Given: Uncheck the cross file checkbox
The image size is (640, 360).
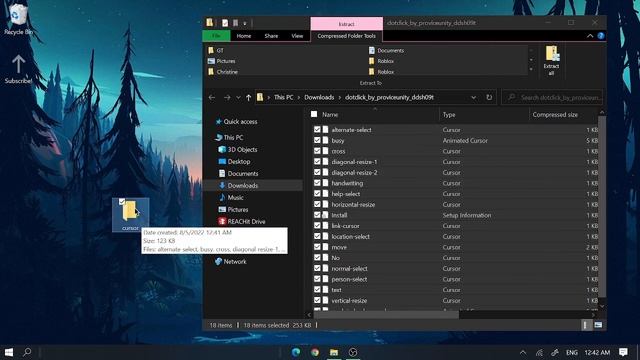Looking at the screenshot, I should point(317,151).
